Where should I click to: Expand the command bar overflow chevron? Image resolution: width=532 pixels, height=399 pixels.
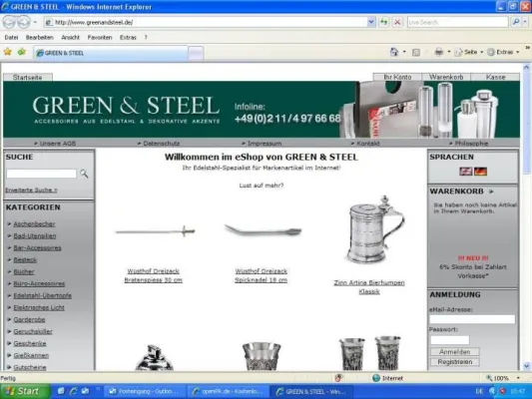tap(527, 48)
